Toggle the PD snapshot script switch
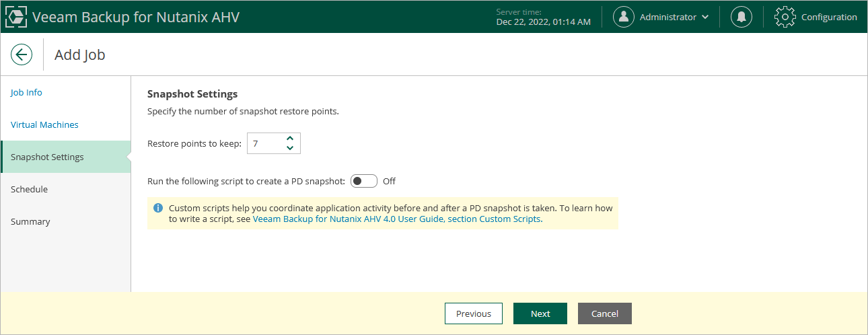868x335 pixels. point(364,181)
